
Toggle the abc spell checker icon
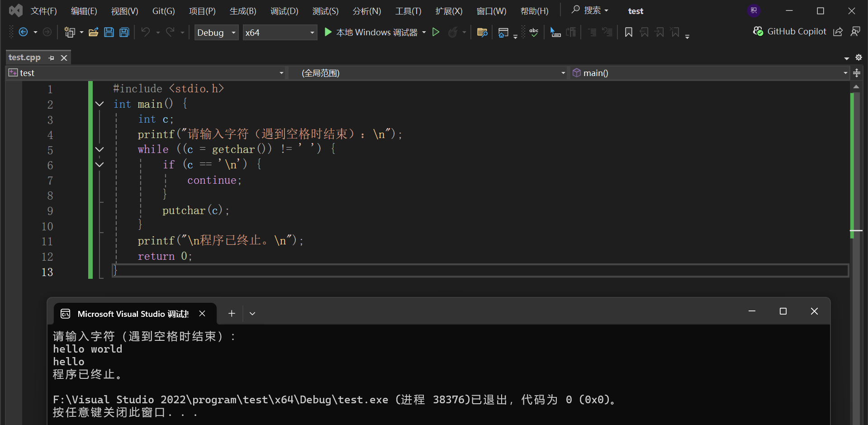coord(534,32)
